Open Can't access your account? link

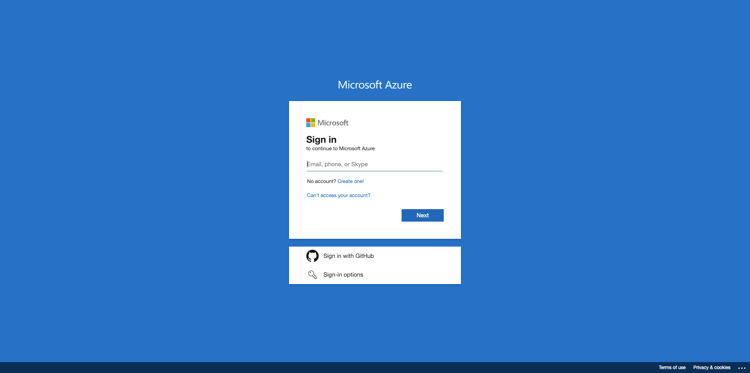339,195
